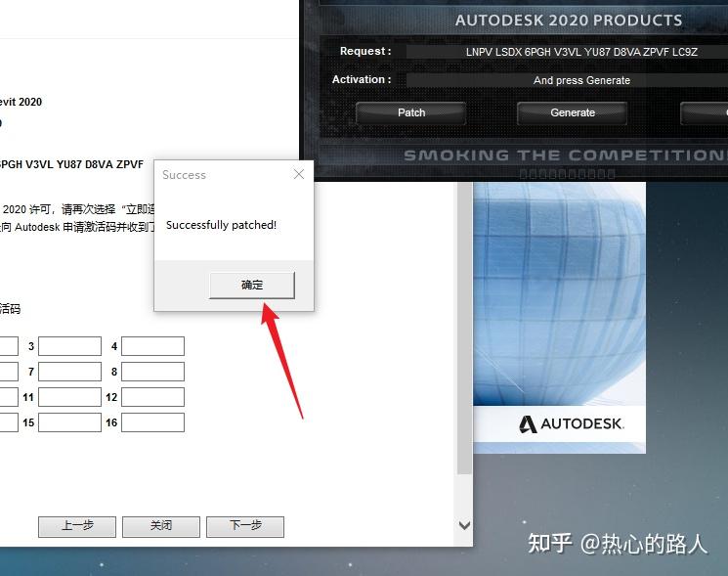This screenshot has height=576, width=728.
Task: Click the partly hidden request code ending 'D8VA ZPVF' in the activation window
Action: pos(71,164)
